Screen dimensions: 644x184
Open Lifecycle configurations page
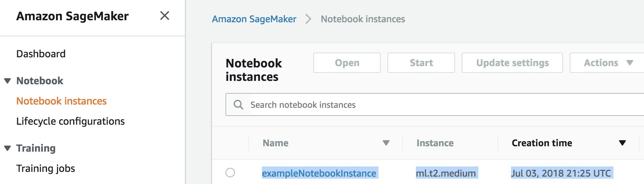(71, 121)
